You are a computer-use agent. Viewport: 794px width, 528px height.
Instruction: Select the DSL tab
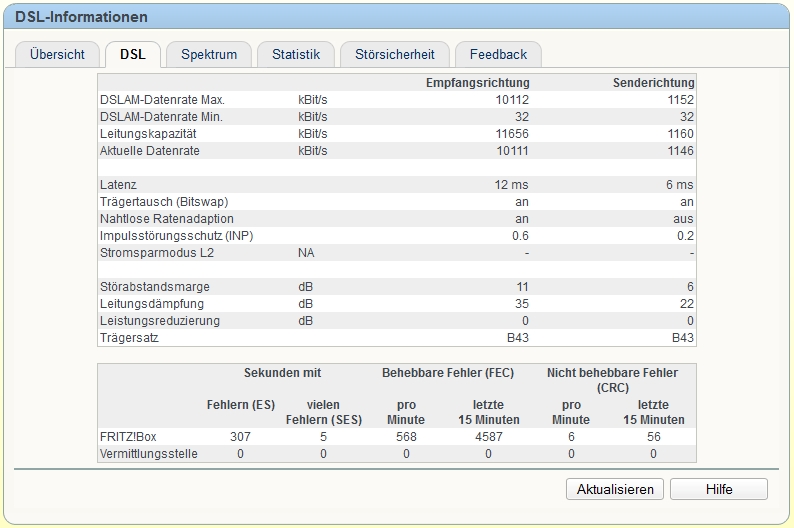click(x=133, y=55)
